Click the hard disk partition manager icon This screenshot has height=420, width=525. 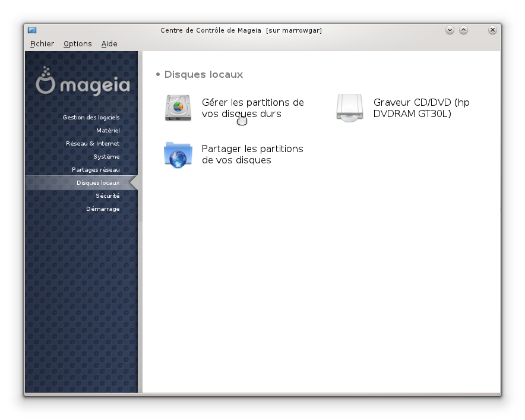tap(178, 108)
